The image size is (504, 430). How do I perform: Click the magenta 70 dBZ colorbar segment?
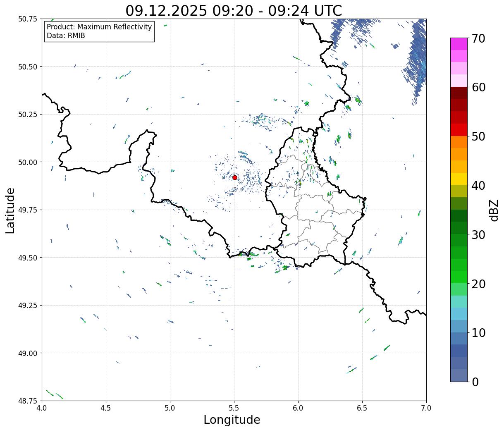[x=459, y=44]
